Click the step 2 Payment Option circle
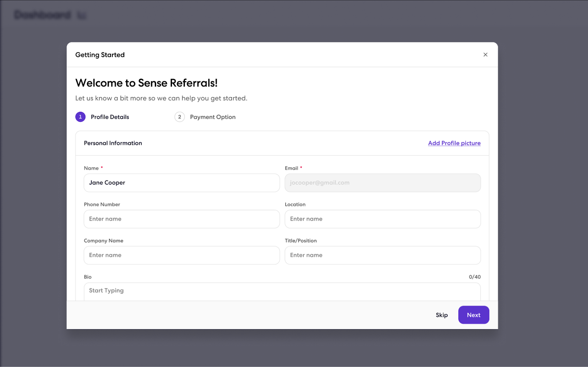The height and width of the screenshot is (367, 588). click(179, 117)
